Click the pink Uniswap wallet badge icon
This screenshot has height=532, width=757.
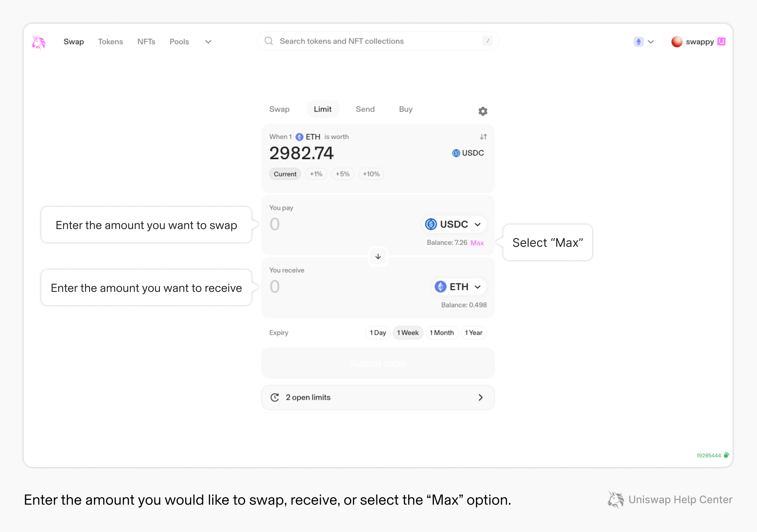click(x=721, y=41)
